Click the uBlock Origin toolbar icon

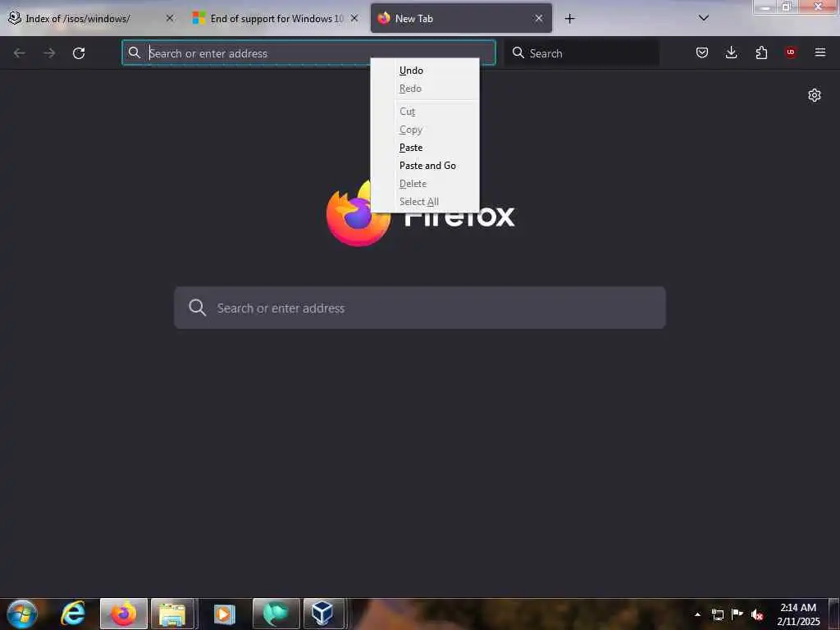pyautogui.click(x=790, y=52)
